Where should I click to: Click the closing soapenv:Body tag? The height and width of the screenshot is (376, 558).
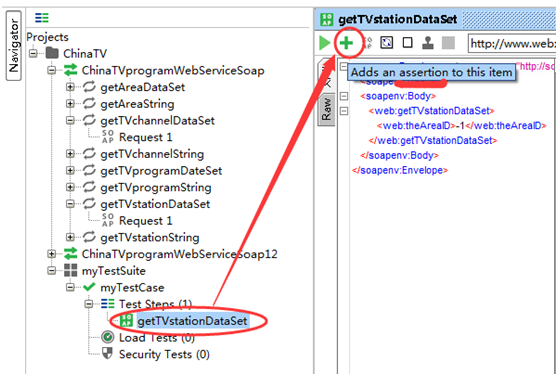pos(399,155)
